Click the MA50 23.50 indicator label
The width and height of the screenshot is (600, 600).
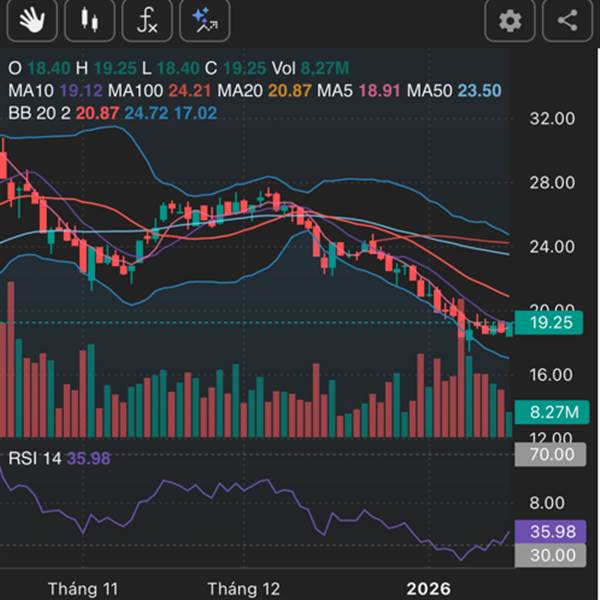coord(454,91)
